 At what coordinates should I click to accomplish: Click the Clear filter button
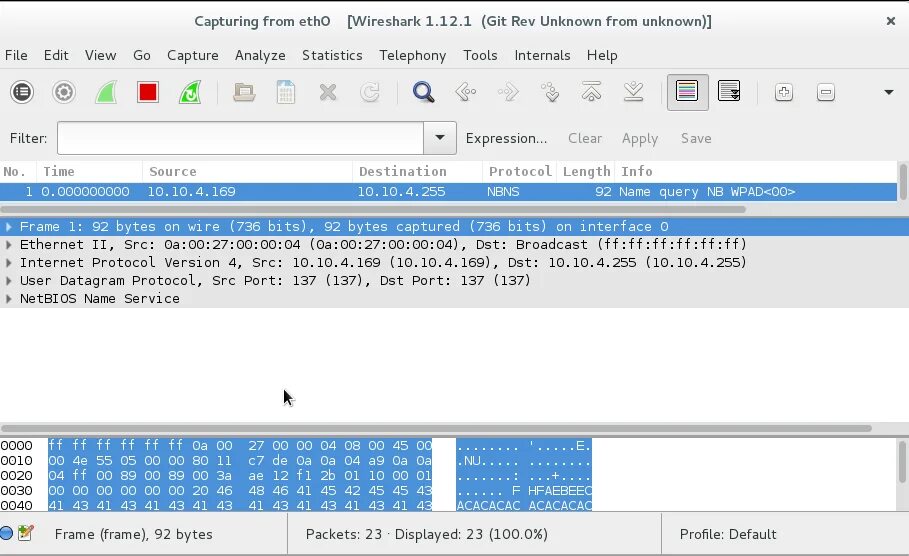pos(585,139)
